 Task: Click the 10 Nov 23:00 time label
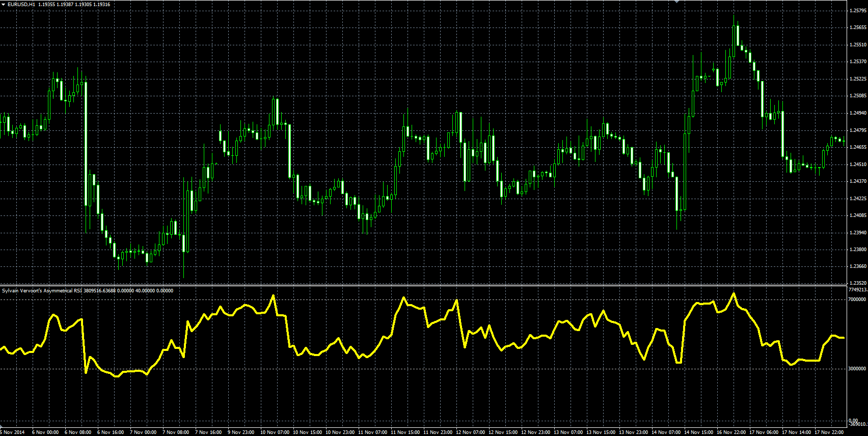340,432
